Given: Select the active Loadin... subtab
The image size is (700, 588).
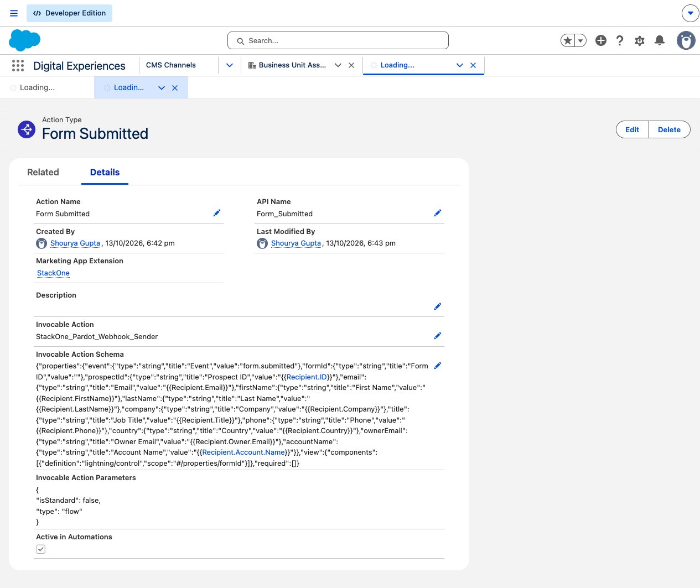Looking at the screenshot, I should pyautogui.click(x=128, y=87).
